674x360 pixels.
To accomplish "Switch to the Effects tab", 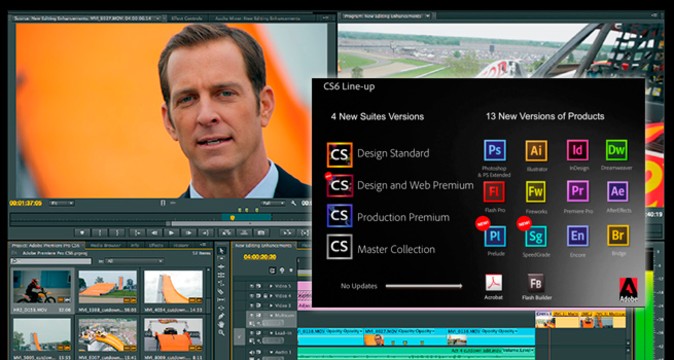I will tap(156, 245).
